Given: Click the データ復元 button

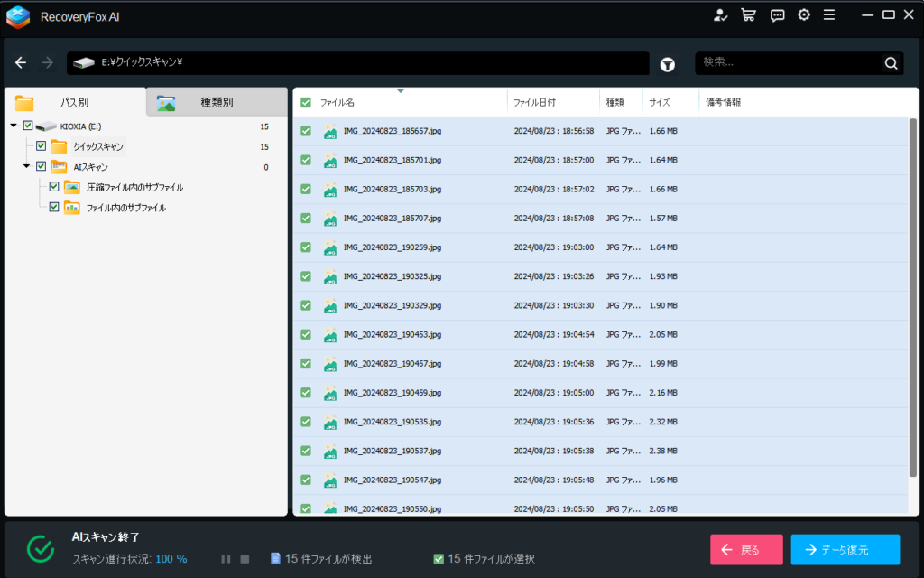Looking at the screenshot, I should click(x=845, y=549).
